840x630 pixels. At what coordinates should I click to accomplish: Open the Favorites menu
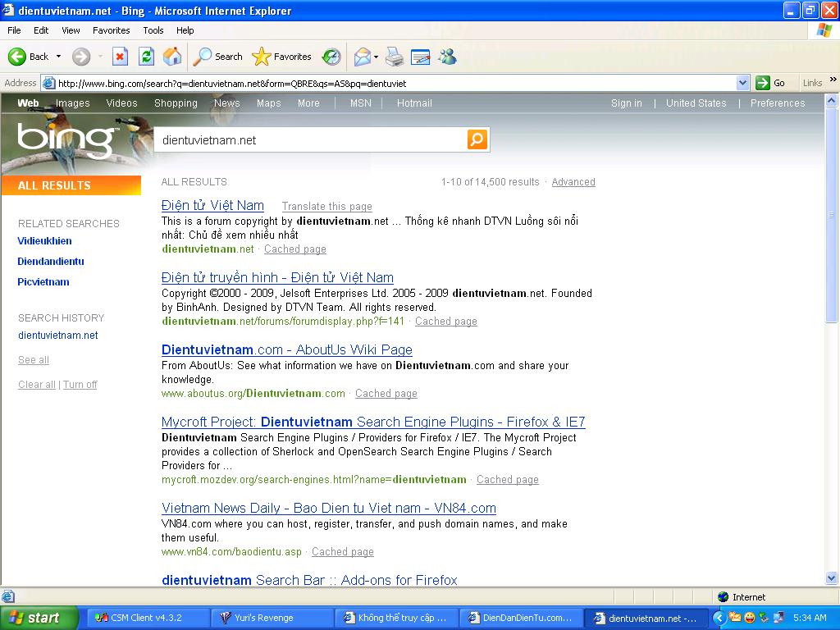[x=111, y=30]
